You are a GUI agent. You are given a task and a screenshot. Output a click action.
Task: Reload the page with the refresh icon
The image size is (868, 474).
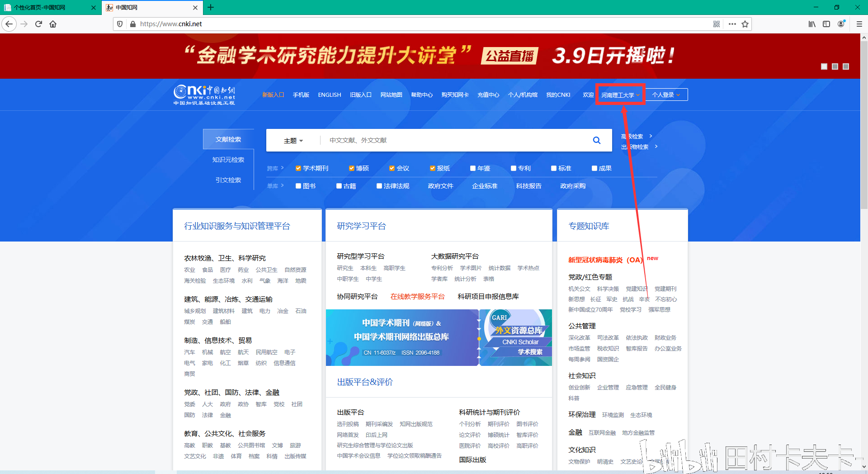click(38, 24)
